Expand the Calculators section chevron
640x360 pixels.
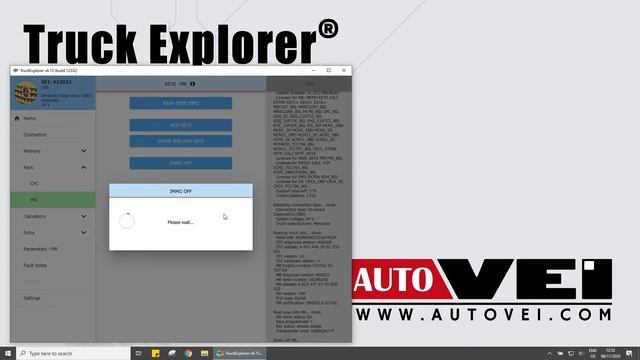83,216
